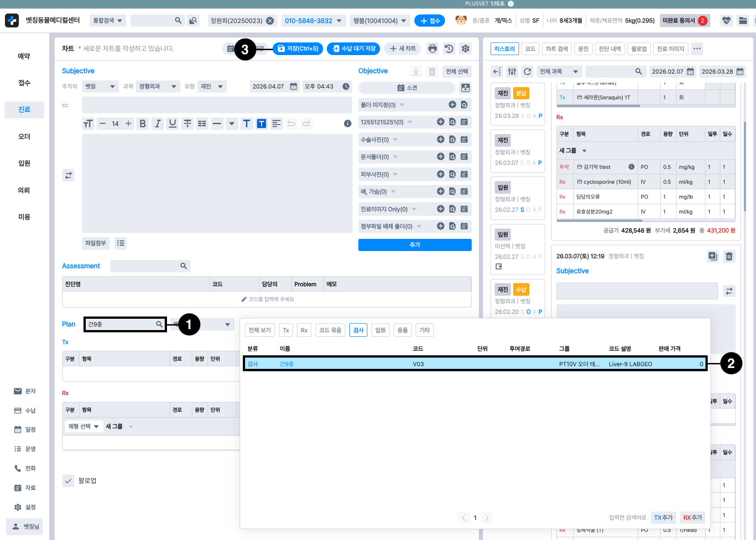Toggle italic text formatting
Image resolution: width=756 pixels, height=540 pixels.
(x=158, y=124)
